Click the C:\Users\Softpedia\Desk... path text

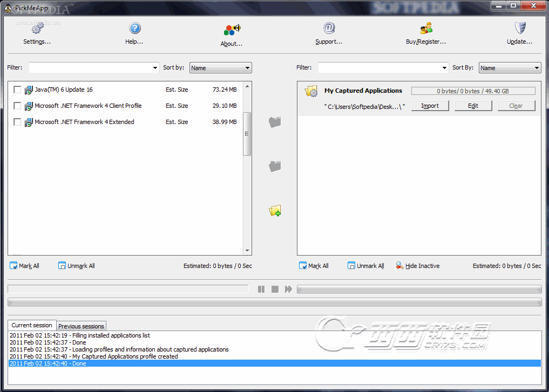[364, 107]
